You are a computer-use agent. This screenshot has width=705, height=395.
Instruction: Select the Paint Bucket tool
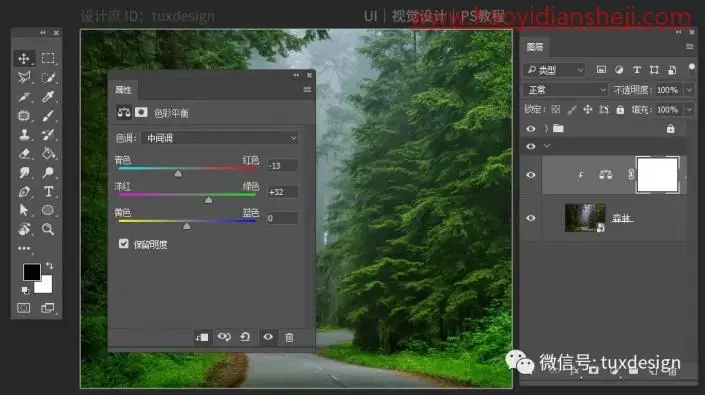(x=48, y=154)
